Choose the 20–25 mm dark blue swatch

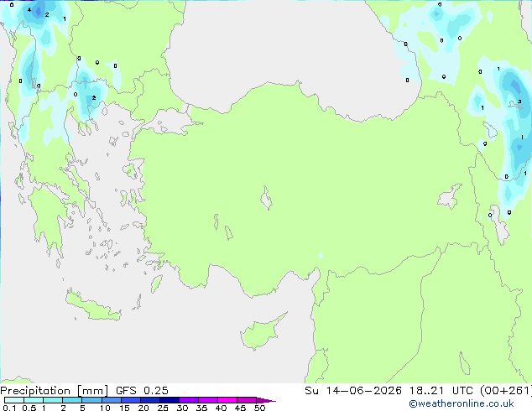point(149,400)
